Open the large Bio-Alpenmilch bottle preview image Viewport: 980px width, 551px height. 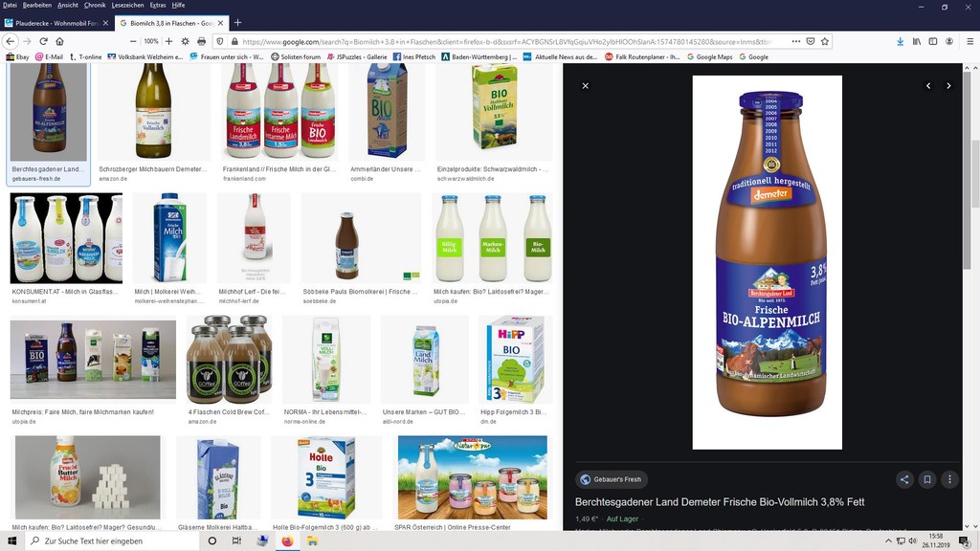coord(767,262)
